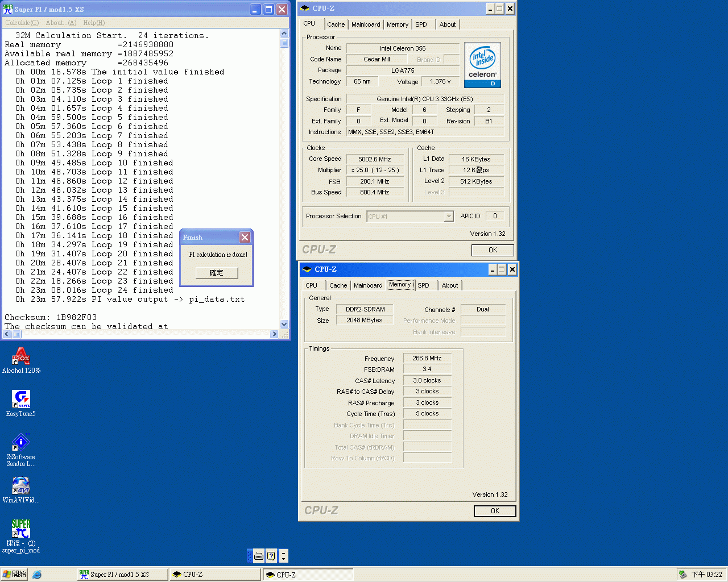Click the Cycle Time (Tras) 5 clocks value
The height and width of the screenshot is (582, 728).
(x=427, y=413)
